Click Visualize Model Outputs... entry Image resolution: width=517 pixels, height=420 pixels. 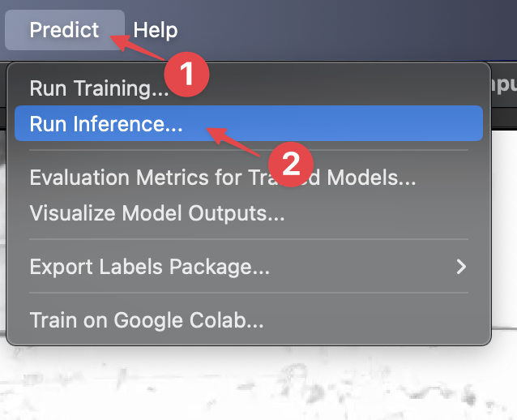click(x=156, y=213)
